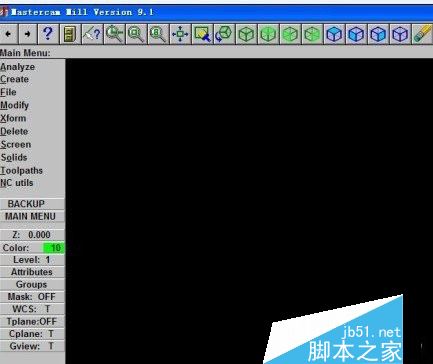Click the MAIN MENU button

pyautogui.click(x=32, y=216)
